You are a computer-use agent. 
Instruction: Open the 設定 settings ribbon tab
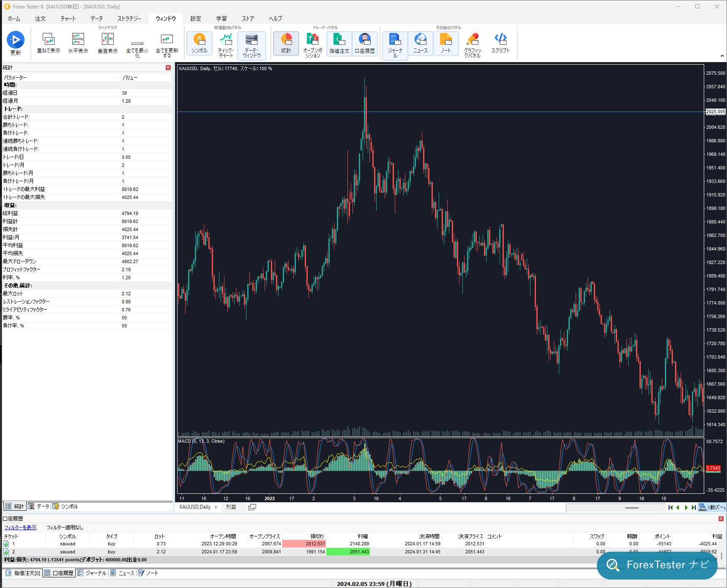[196, 19]
